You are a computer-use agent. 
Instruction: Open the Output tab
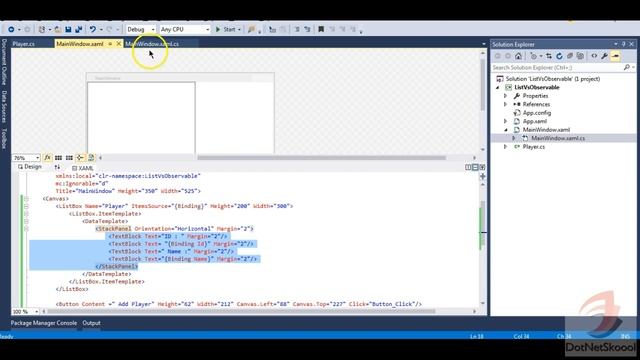(91, 323)
